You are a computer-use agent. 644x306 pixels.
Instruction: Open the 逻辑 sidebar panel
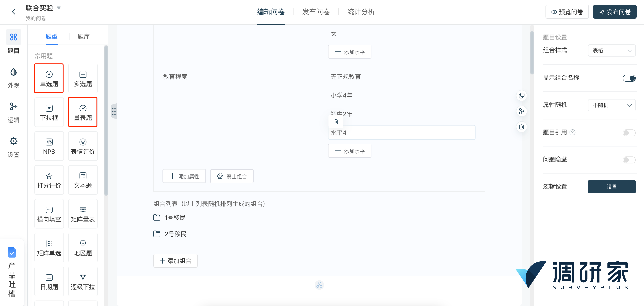(x=13, y=113)
